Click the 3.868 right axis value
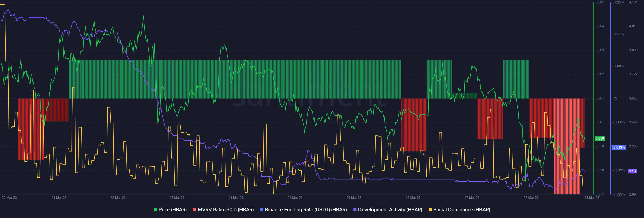The width and height of the screenshot is (644, 218). pos(633,50)
